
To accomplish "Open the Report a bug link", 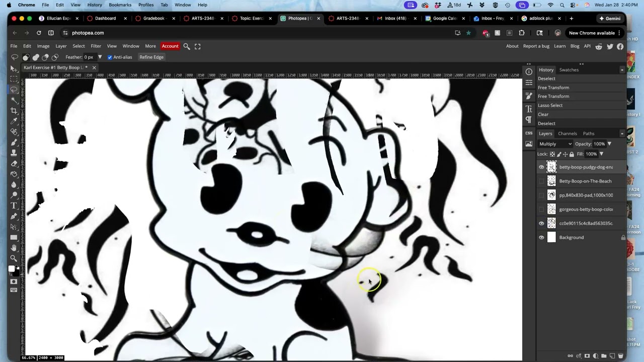I will [536, 46].
